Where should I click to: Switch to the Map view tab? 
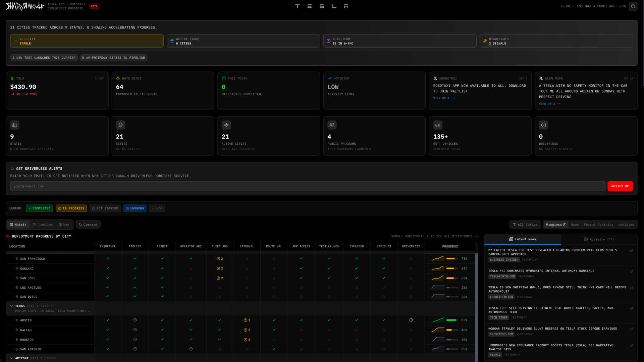64,225
